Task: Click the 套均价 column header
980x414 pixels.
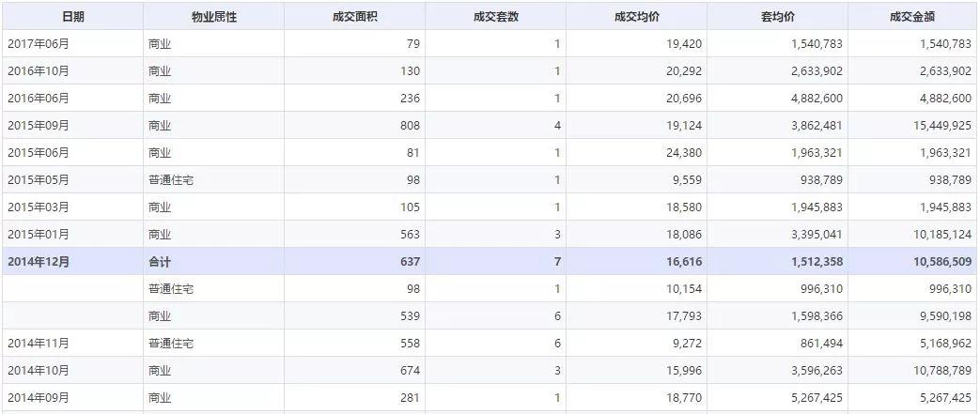Action: [778, 17]
